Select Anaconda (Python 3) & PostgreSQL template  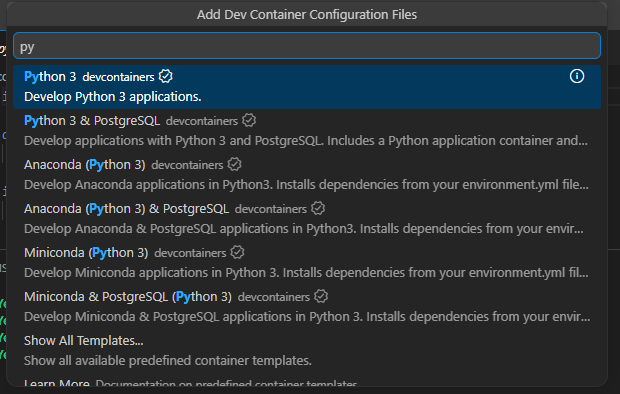click(307, 219)
